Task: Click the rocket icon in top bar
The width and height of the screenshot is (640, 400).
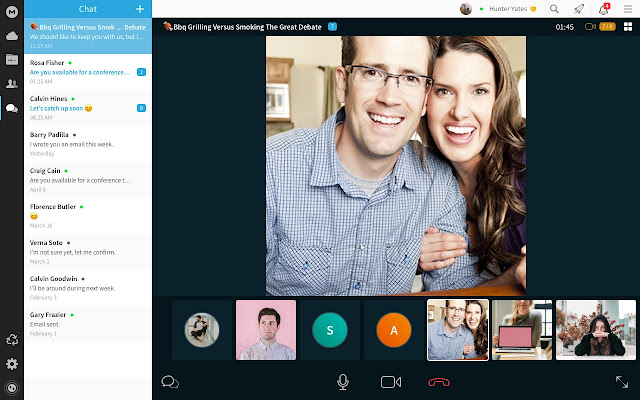Action: pyautogui.click(x=579, y=9)
